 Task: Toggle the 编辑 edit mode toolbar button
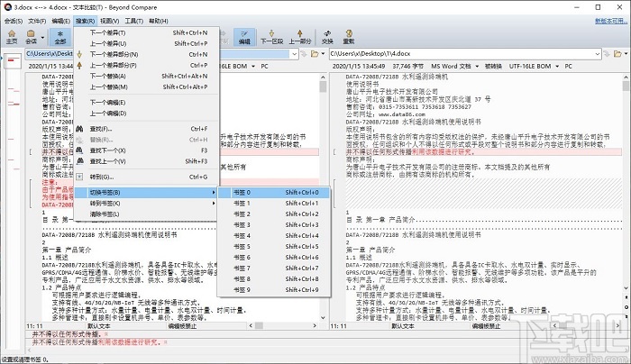coord(244,37)
